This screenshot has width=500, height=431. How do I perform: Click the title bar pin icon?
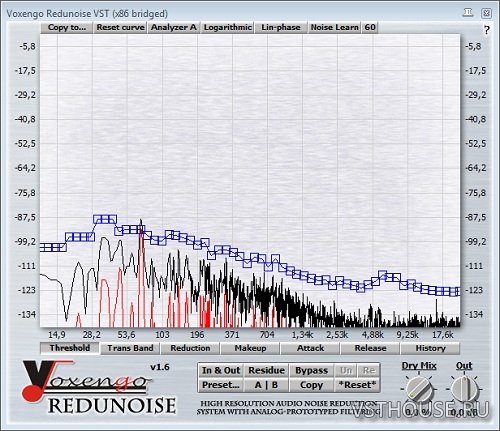[x=468, y=13]
